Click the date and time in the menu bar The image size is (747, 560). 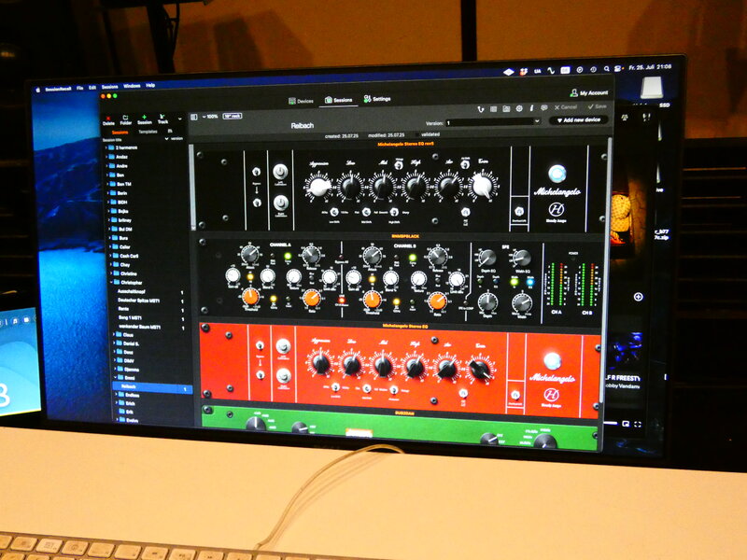click(x=650, y=67)
